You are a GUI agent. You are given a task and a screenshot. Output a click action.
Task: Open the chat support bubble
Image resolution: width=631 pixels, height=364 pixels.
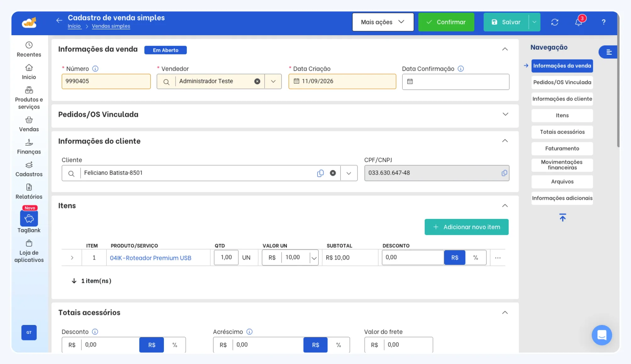pyautogui.click(x=601, y=335)
